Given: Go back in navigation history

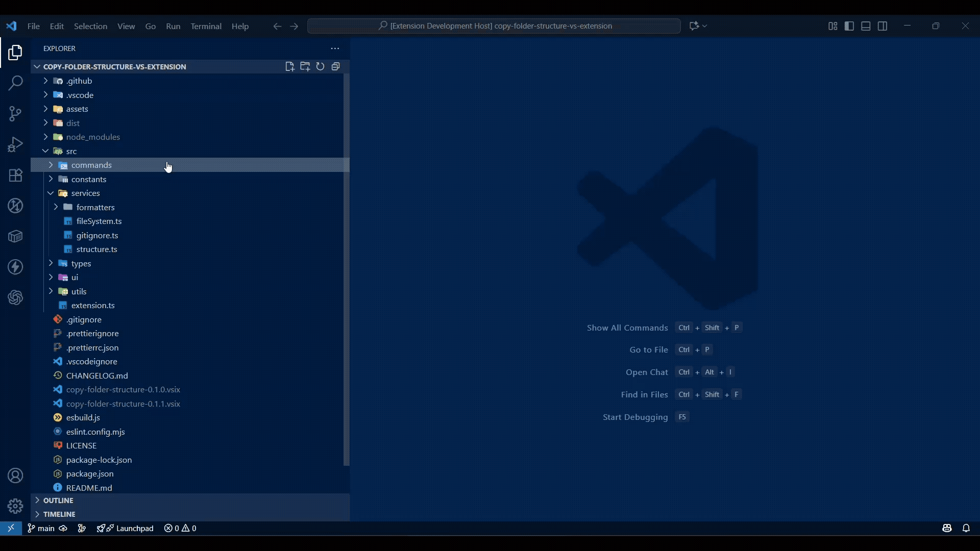Looking at the screenshot, I should [x=277, y=26].
